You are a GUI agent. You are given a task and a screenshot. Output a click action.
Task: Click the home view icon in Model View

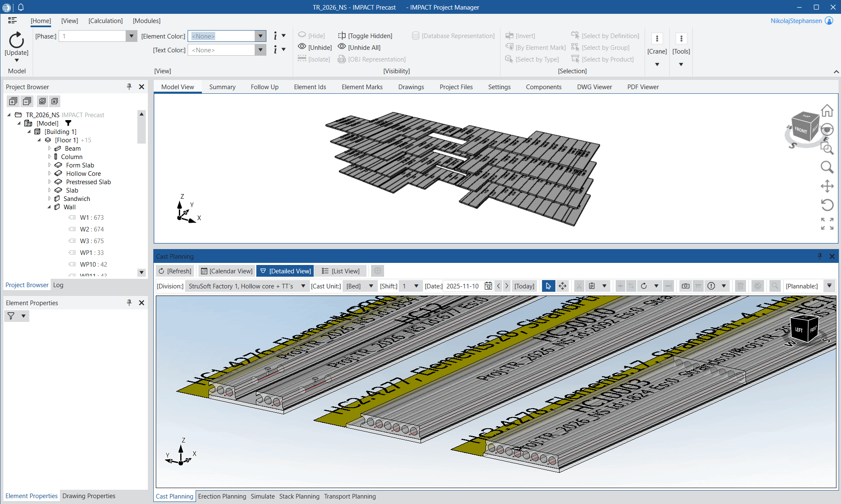827,111
